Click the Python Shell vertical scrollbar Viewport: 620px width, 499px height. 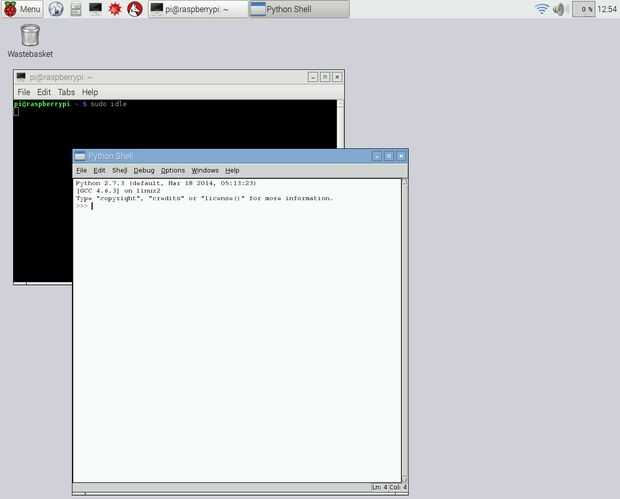(405, 331)
